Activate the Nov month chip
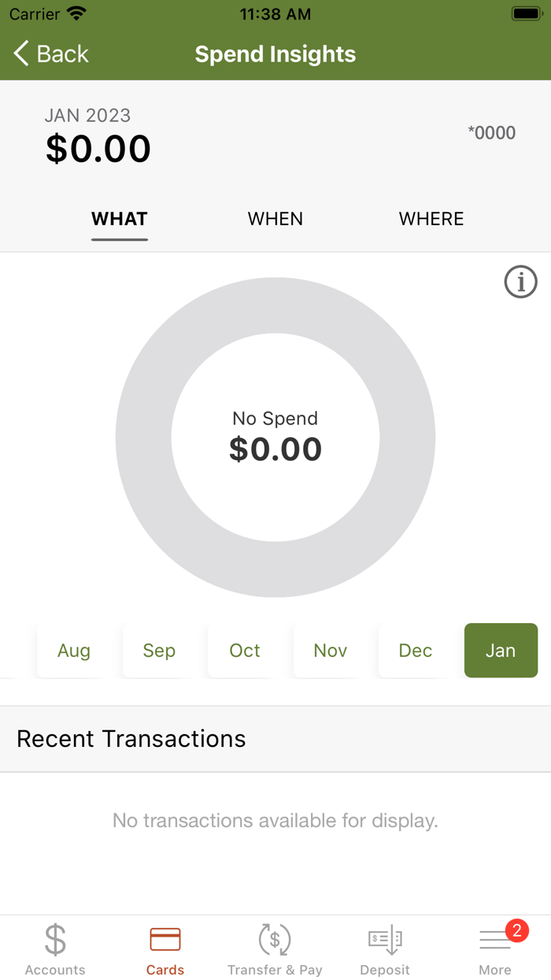This screenshot has width=551, height=980. pos(330,651)
